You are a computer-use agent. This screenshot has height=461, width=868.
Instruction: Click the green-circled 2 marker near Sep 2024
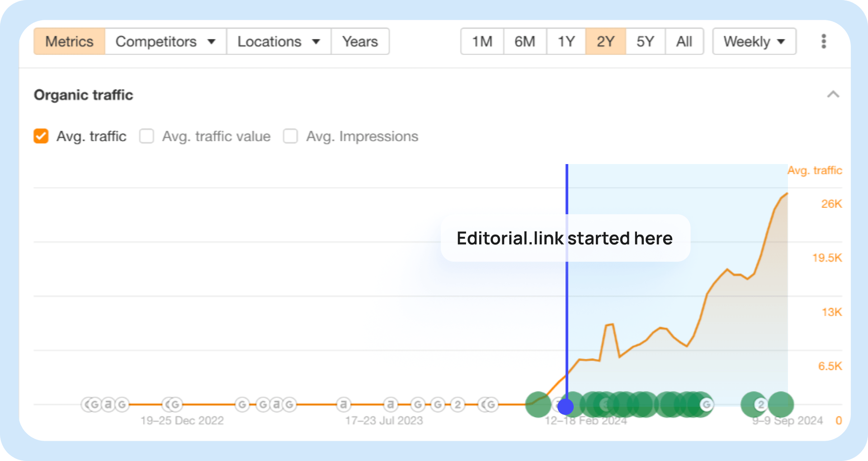pyautogui.click(x=761, y=405)
